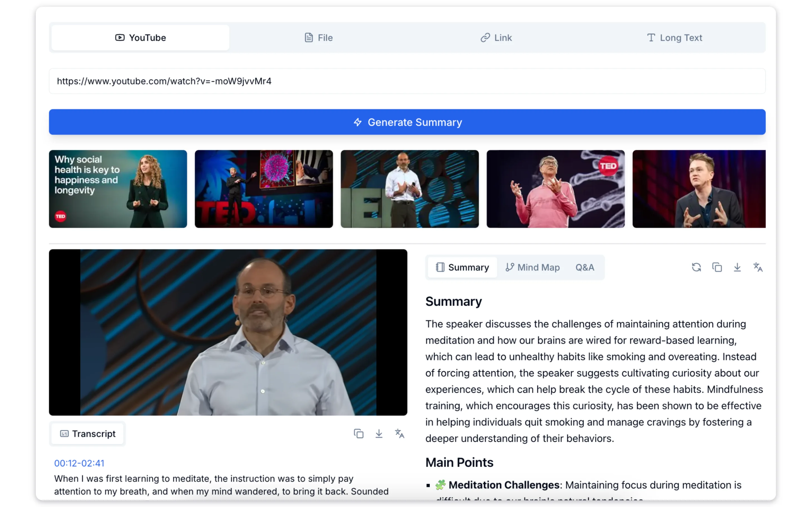
Task: Switch input source to File
Action: [318, 37]
